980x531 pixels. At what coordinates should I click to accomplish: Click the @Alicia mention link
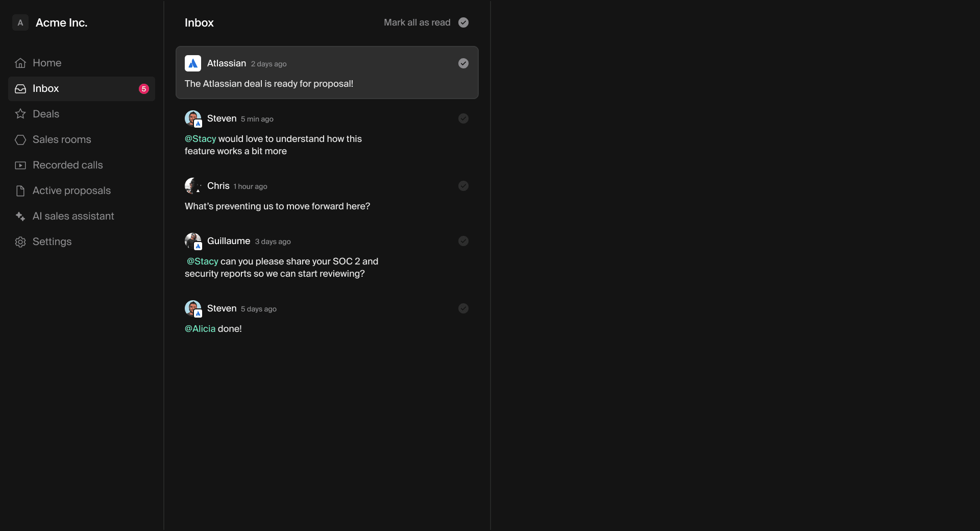199,329
